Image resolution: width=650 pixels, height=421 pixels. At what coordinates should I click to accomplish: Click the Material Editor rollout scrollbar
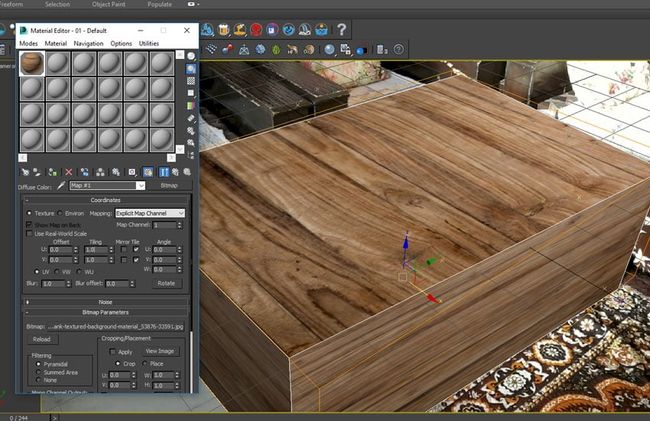pyautogui.click(x=191, y=361)
